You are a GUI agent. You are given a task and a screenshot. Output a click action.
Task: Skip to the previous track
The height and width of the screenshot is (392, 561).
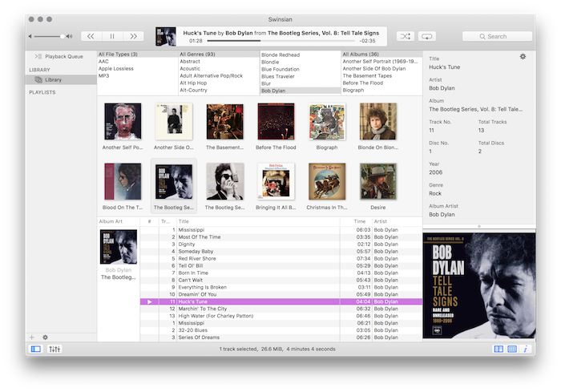click(91, 36)
